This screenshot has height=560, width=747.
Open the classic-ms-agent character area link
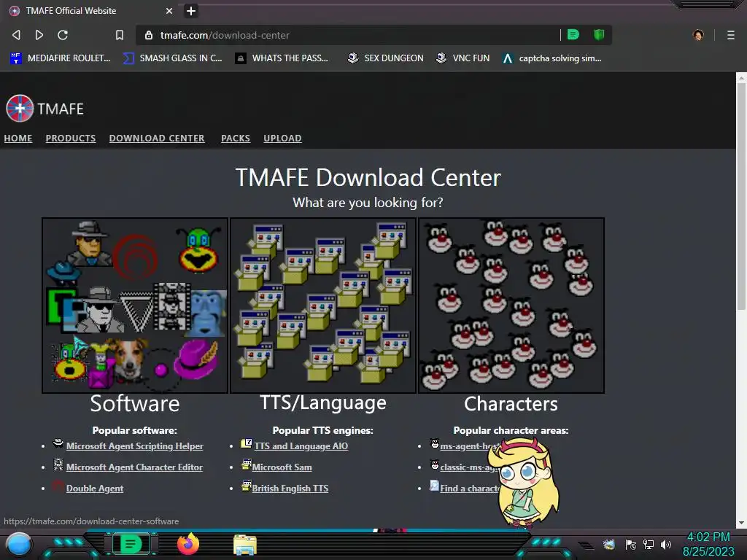click(468, 467)
